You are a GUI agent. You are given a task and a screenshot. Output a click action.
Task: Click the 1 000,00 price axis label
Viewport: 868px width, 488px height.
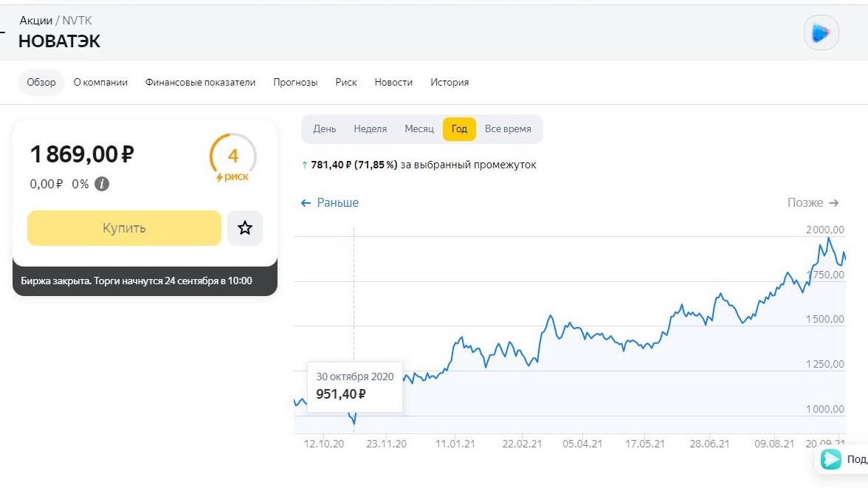[825, 409]
